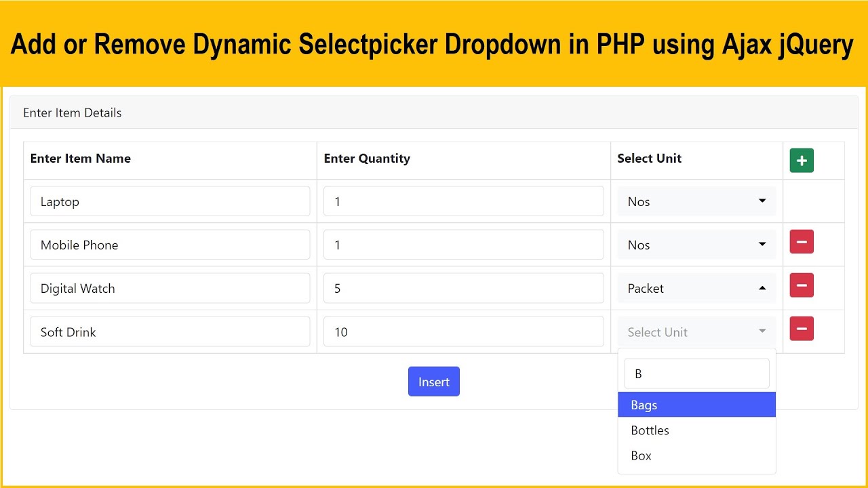This screenshot has height=488, width=868.
Task: Click the Soft Drink quantity field showing 10
Action: point(463,332)
